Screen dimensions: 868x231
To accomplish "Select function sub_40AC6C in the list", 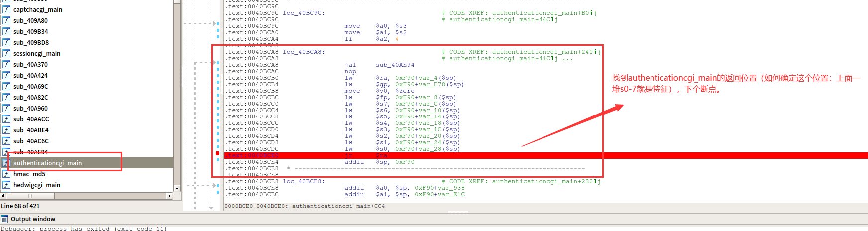I will pyautogui.click(x=31, y=141).
